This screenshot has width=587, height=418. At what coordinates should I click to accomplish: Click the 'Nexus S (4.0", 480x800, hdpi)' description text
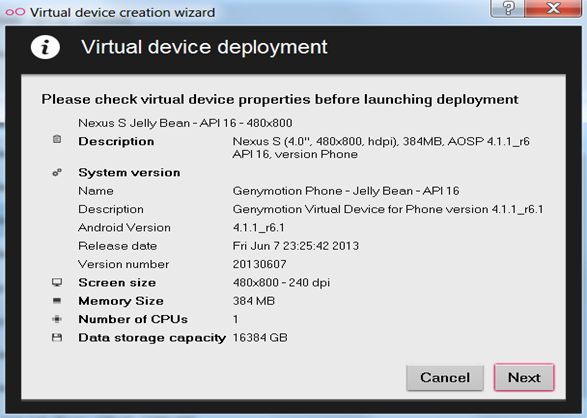(381, 147)
